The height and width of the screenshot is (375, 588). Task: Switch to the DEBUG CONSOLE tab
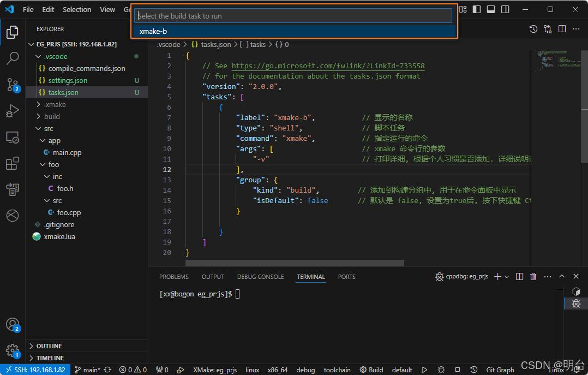[260, 277]
